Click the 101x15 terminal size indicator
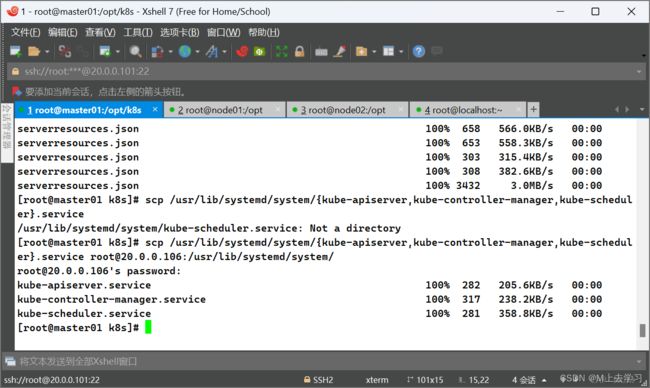Viewport: 650px width, 388px height. tap(425, 380)
